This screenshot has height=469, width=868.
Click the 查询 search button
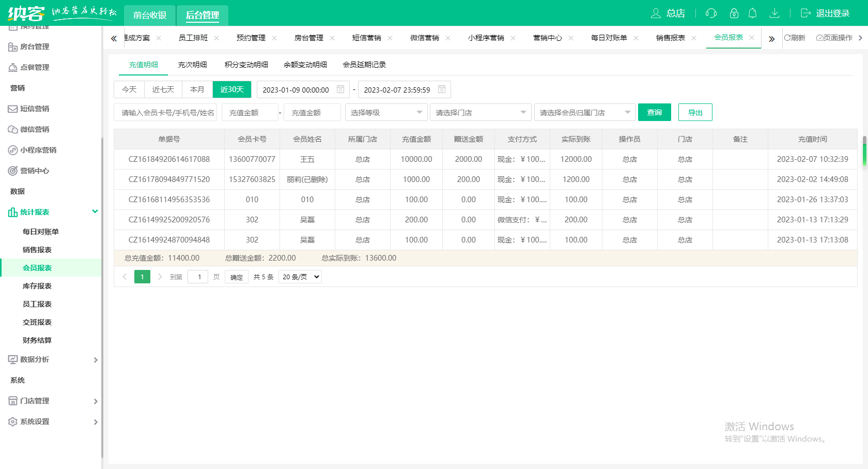(655, 112)
